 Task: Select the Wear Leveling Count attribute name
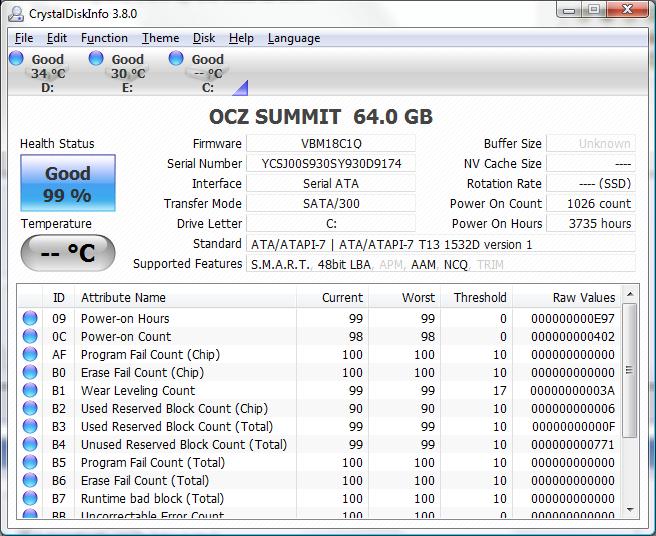138,390
